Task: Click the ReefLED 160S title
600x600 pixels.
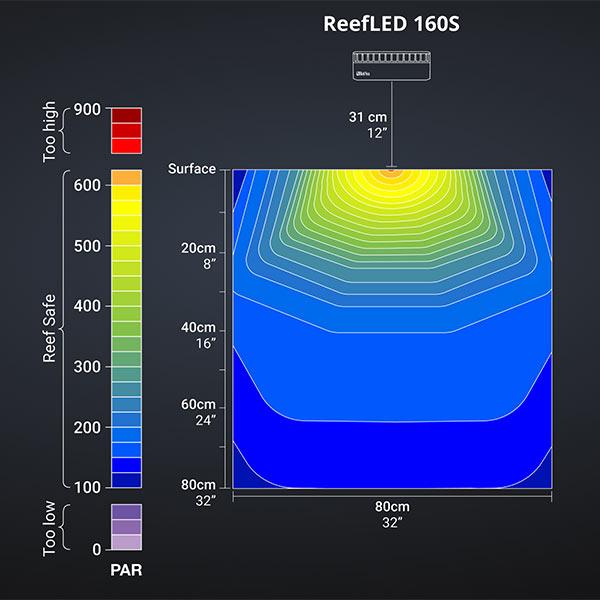Action: (x=391, y=24)
